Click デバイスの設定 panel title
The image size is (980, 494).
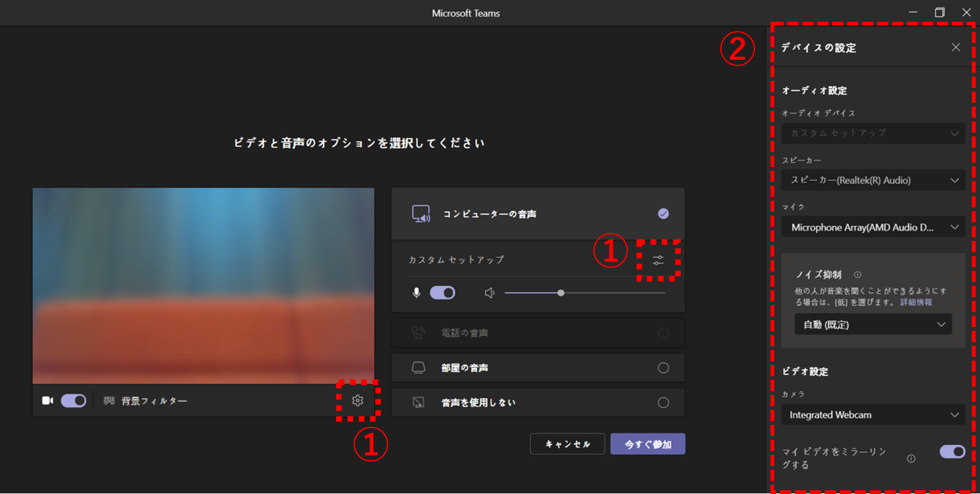click(x=819, y=48)
